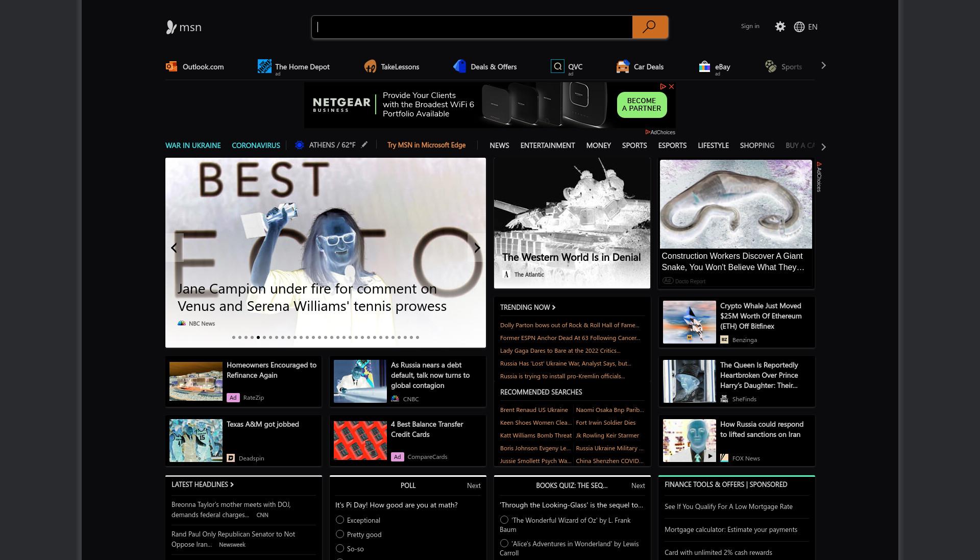Jump to last carousel slide dot
Image resolution: width=980 pixels, height=560 pixels.
point(418,337)
